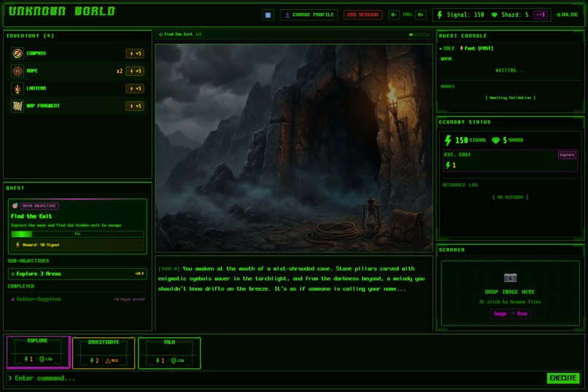This screenshot has height=392, width=588.
Task: Click the Inventory (4) panel header
Action: (30, 36)
